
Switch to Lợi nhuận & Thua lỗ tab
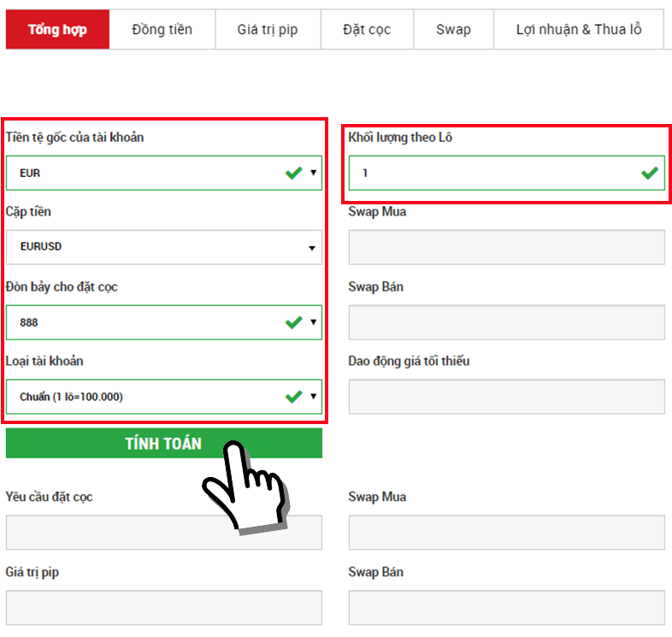pyautogui.click(x=579, y=29)
